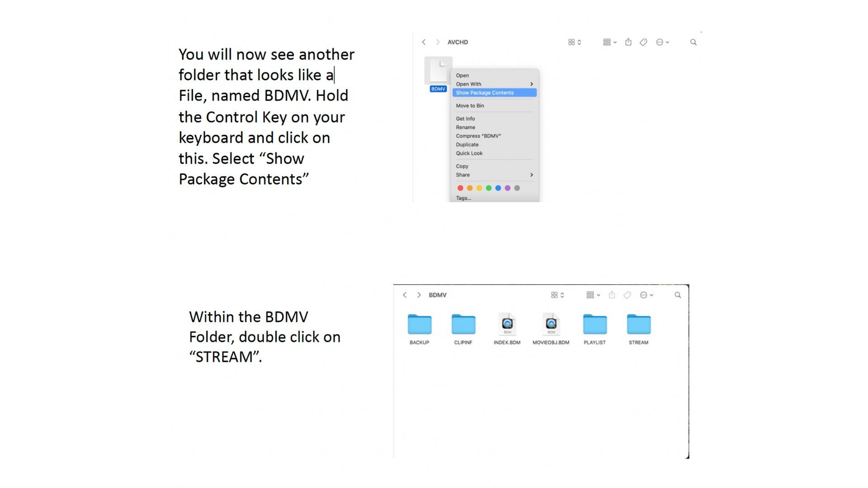Screen dimensions: 868x488
Task: Open group-by dropdown in BDMV window
Action: tap(593, 295)
